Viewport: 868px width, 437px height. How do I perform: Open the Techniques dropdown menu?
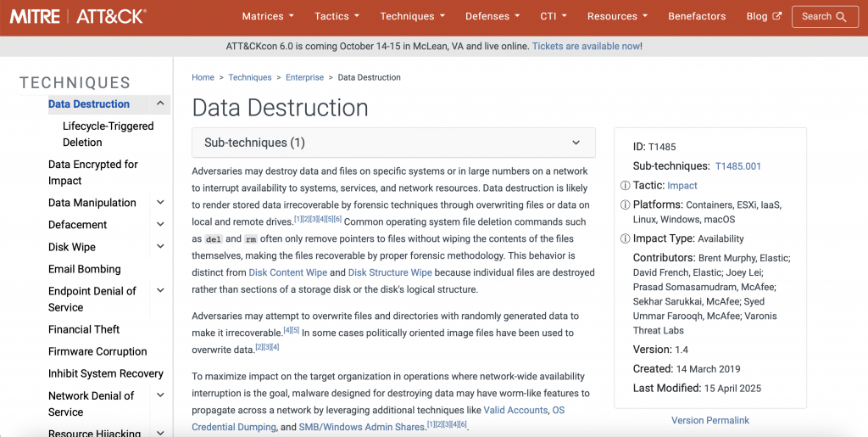413,16
